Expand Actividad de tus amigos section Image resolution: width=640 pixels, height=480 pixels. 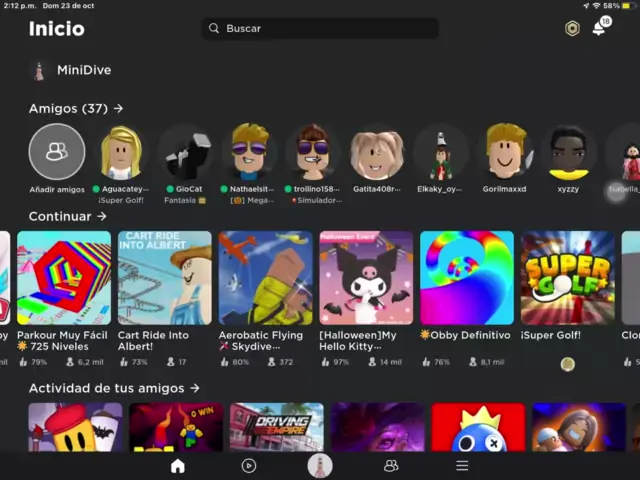coord(195,388)
